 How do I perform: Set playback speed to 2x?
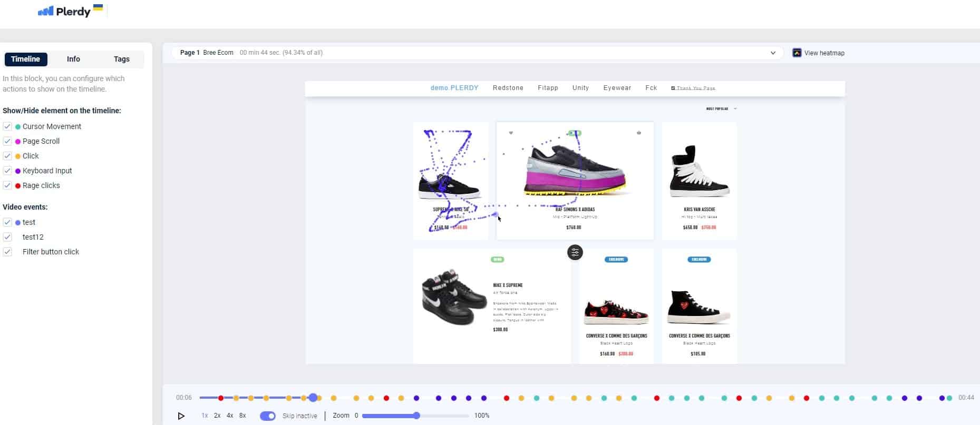click(217, 416)
